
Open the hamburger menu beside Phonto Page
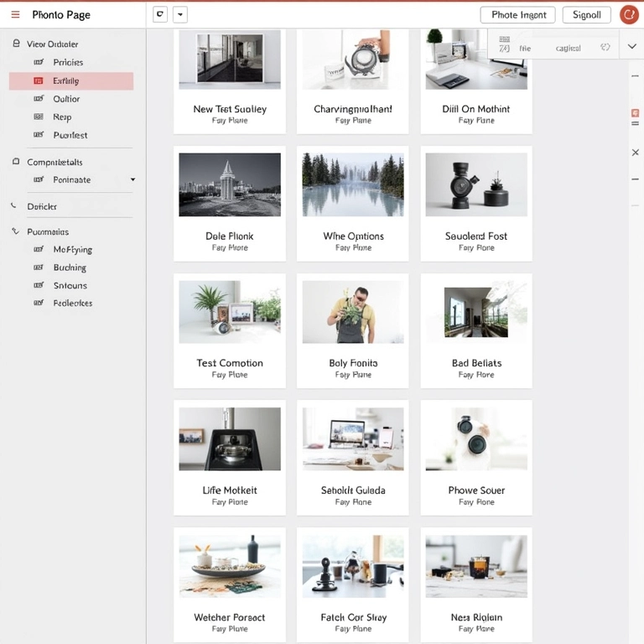coord(15,15)
